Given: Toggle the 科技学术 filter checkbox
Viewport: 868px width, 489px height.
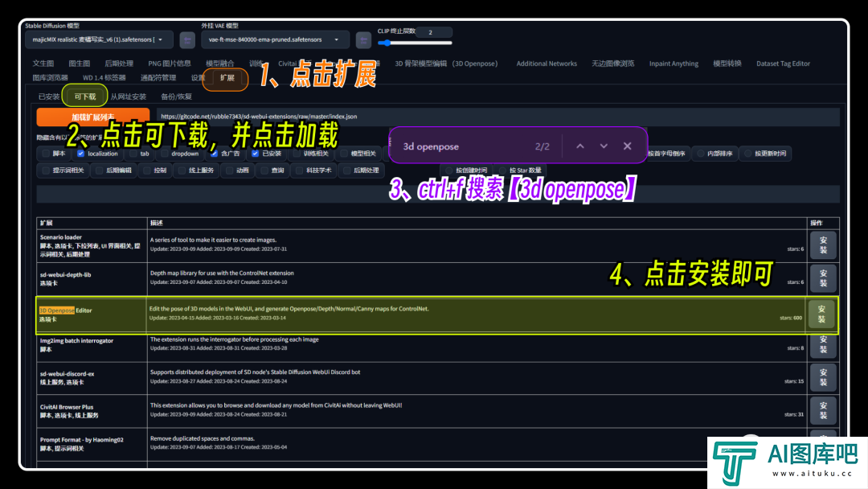Looking at the screenshot, I should click(x=299, y=171).
